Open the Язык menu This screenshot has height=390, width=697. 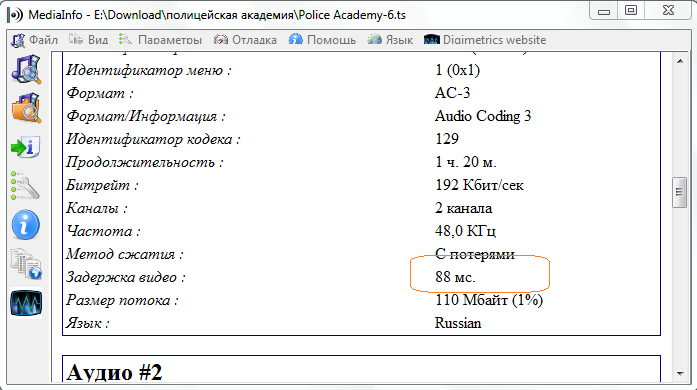[x=390, y=40]
